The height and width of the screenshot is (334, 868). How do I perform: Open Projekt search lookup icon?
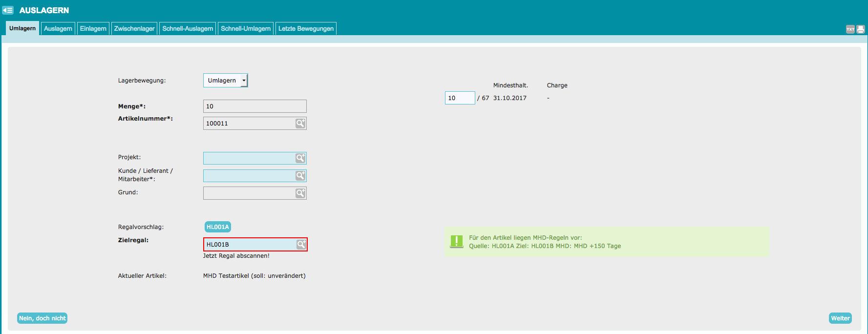click(300, 158)
